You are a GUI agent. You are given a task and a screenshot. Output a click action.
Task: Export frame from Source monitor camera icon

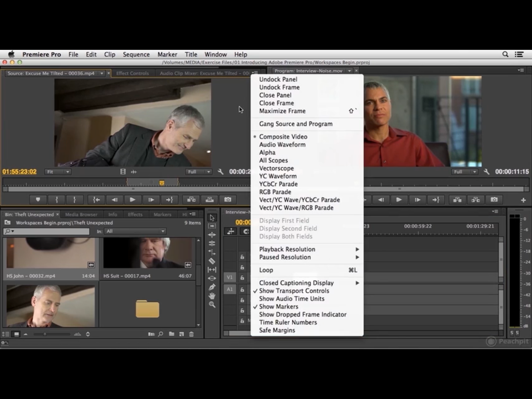[228, 200]
